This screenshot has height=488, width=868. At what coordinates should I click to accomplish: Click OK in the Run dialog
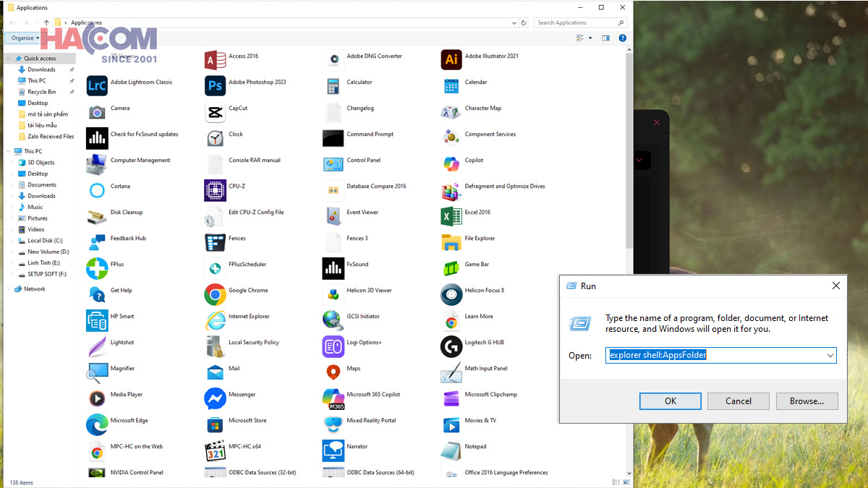click(670, 401)
